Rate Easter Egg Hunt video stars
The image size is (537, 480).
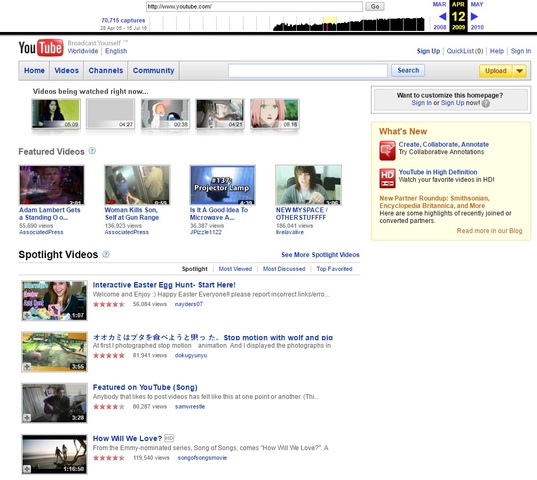109,304
